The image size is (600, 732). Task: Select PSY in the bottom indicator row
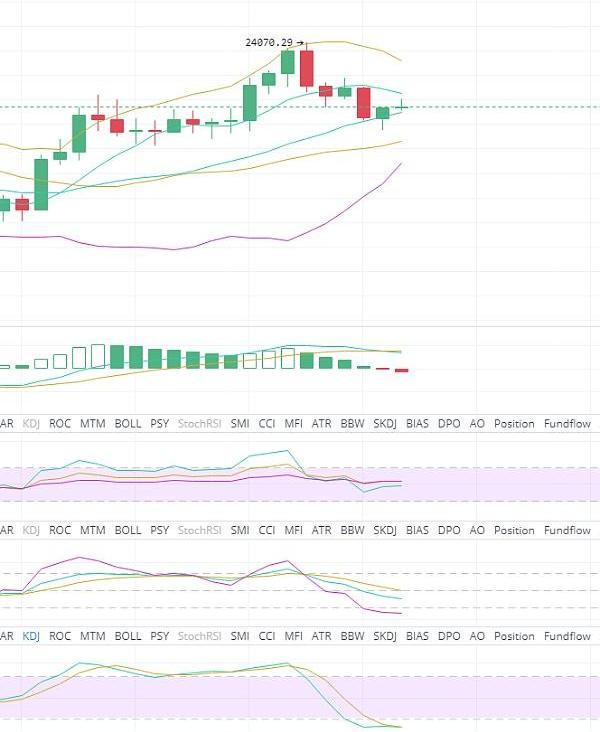click(x=159, y=636)
